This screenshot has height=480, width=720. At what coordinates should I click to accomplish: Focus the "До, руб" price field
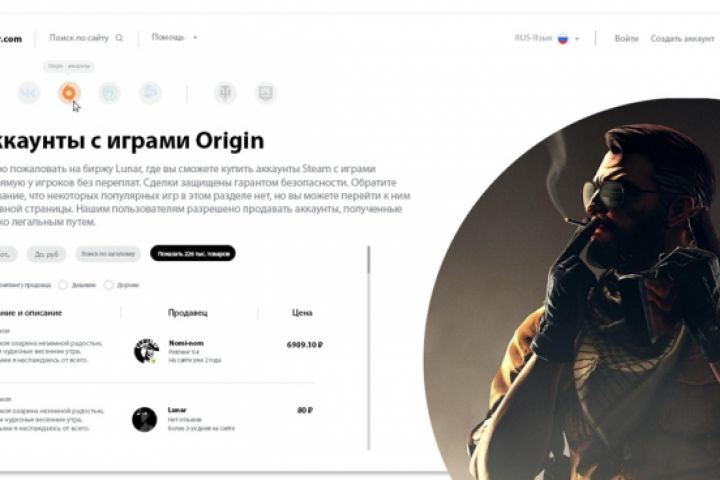coord(46,254)
